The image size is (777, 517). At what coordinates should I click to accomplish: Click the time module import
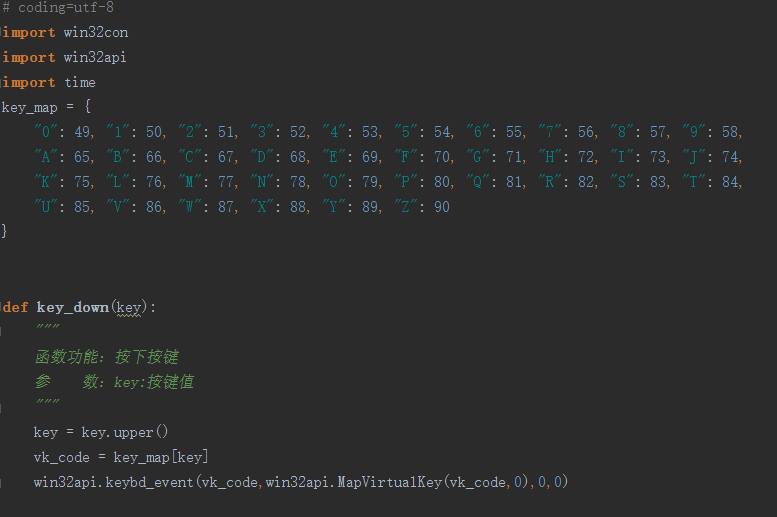click(80, 82)
